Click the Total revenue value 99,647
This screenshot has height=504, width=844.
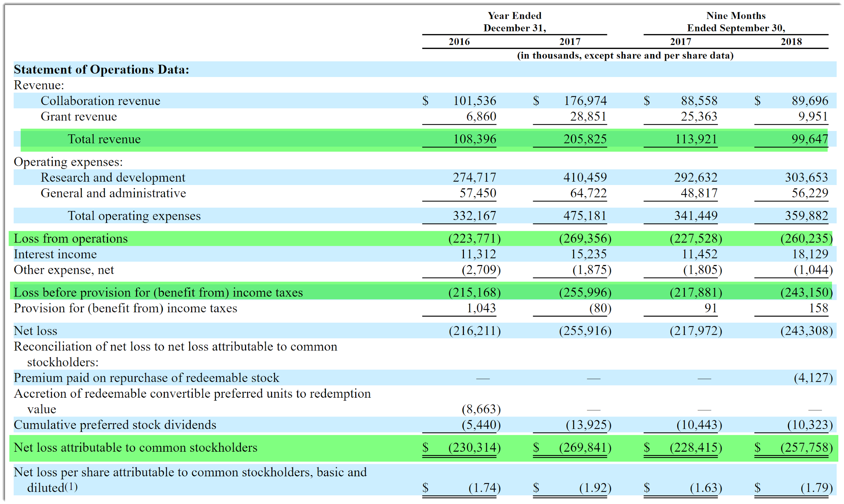pyautogui.click(x=810, y=139)
